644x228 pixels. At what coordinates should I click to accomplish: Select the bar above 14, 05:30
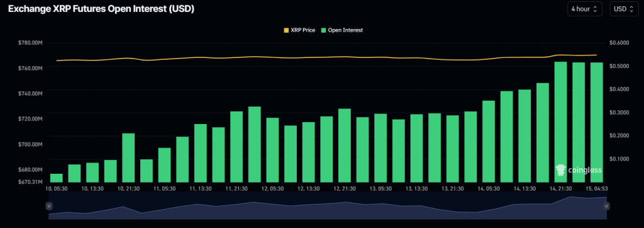[488, 141]
